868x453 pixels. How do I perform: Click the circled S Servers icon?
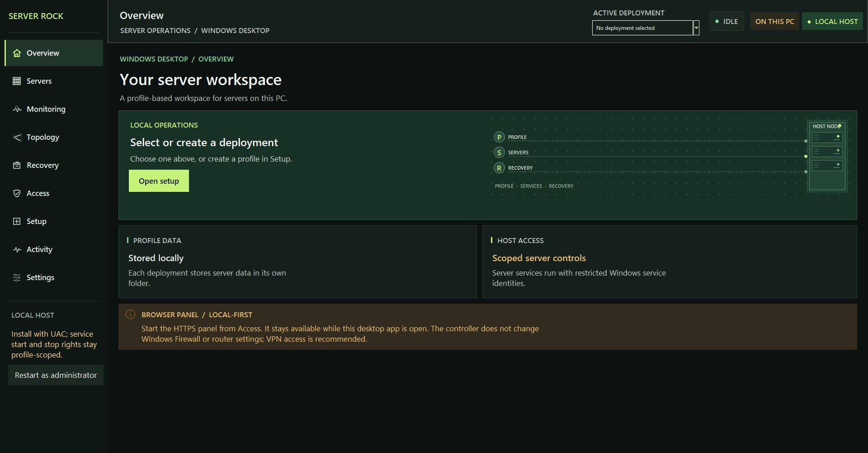499,153
